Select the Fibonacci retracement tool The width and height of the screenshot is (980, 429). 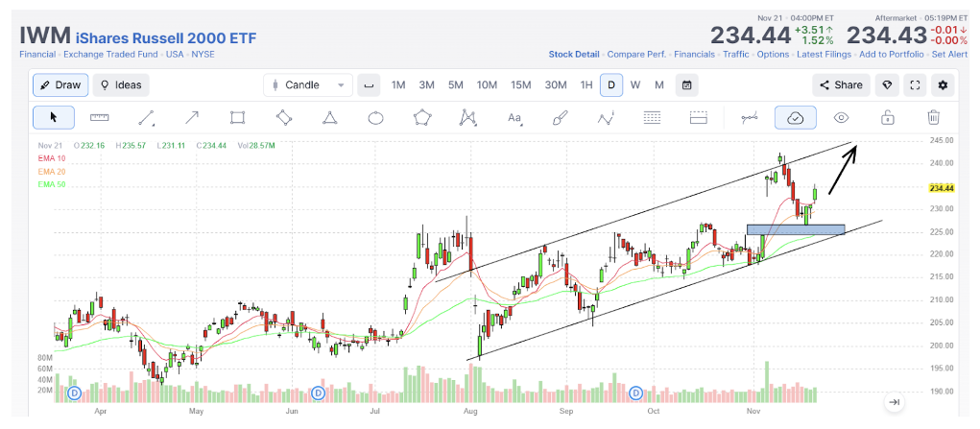(x=653, y=118)
